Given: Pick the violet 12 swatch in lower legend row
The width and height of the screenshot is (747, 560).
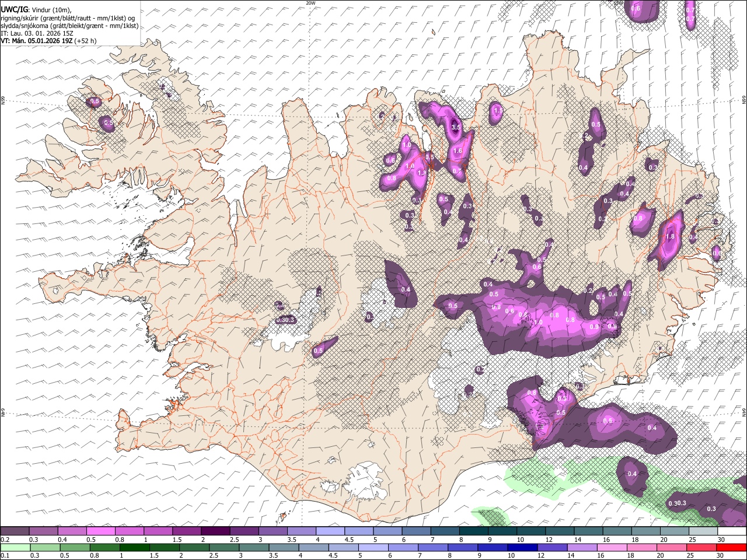Looking at the screenshot, I should click(x=553, y=547).
